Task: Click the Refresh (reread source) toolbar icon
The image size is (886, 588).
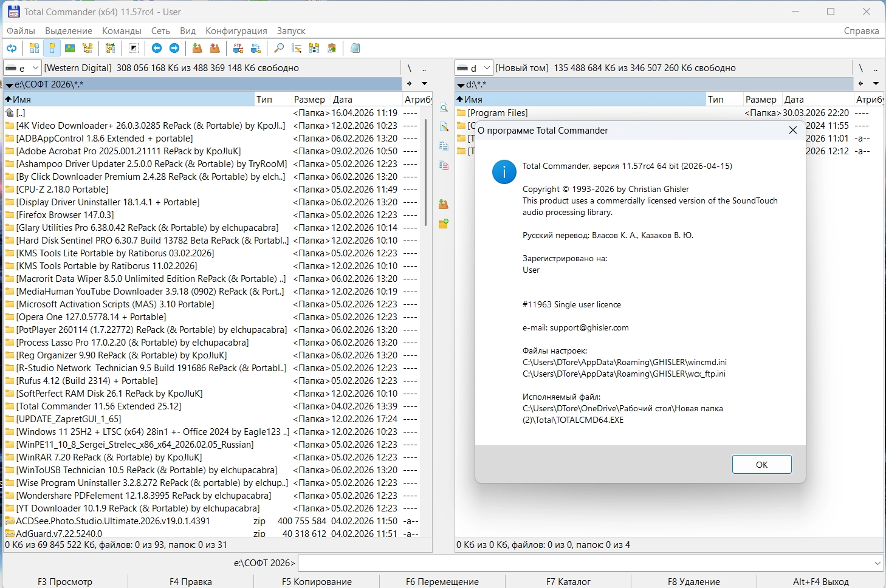Action: pyautogui.click(x=11, y=49)
